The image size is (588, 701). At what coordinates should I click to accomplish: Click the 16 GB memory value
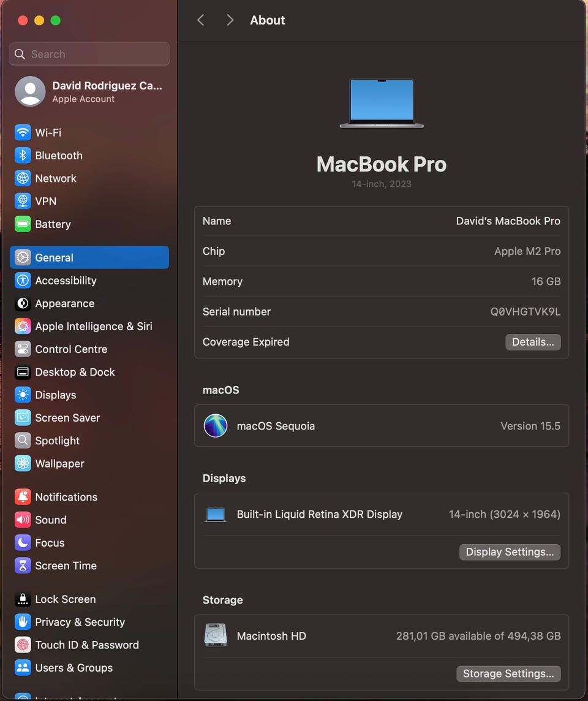(546, 281)
